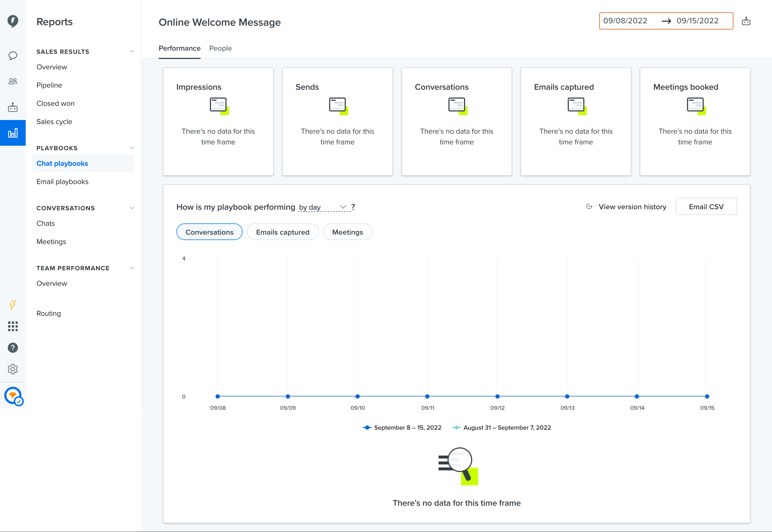Click the version history clock icon
This screenshot has width=772, height=532.
[589, 207]
